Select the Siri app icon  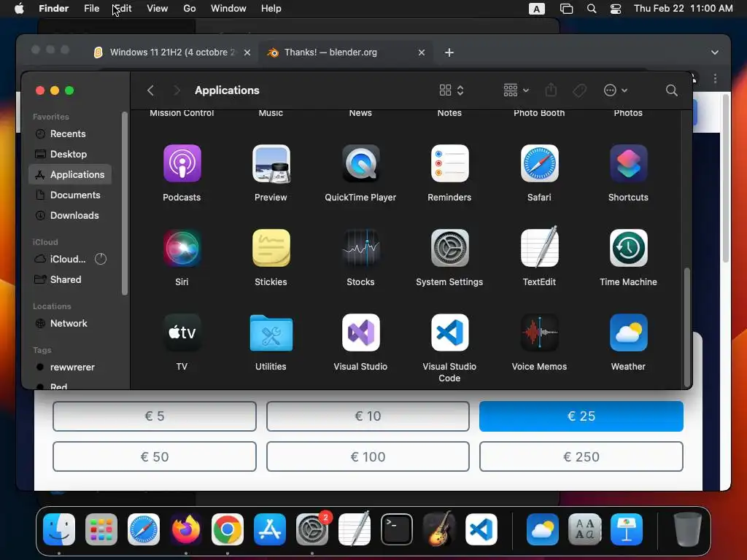tap(182, 248)
